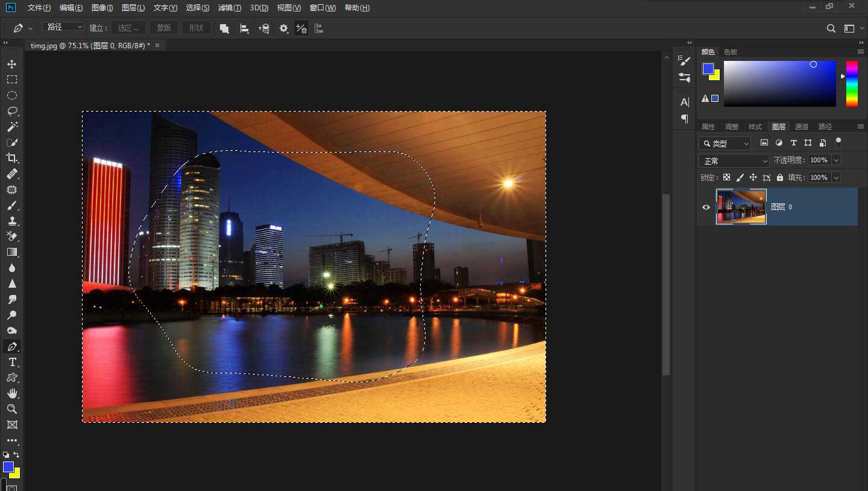Click the Zoom tool in toolbar
Screen dimensions: 868x491
[11, 409]
